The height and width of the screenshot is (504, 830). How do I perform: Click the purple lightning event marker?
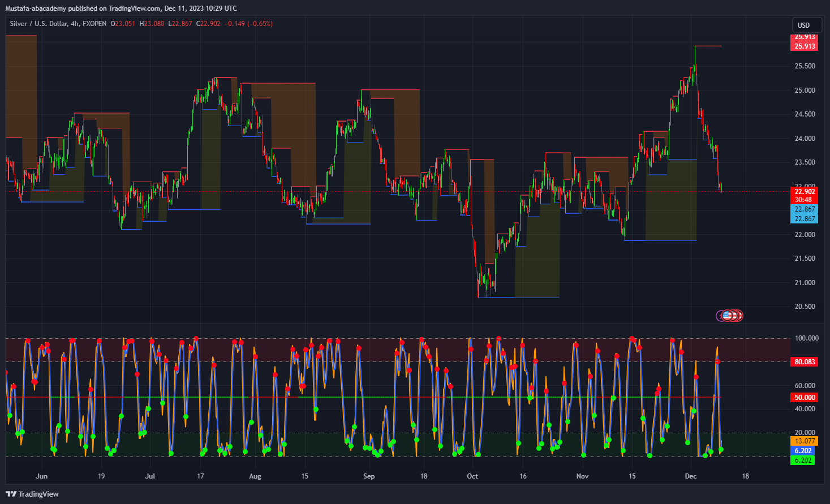[720, 316]
